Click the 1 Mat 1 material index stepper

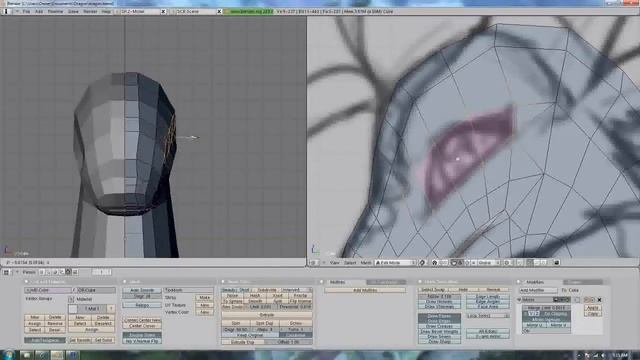(92, 309)
